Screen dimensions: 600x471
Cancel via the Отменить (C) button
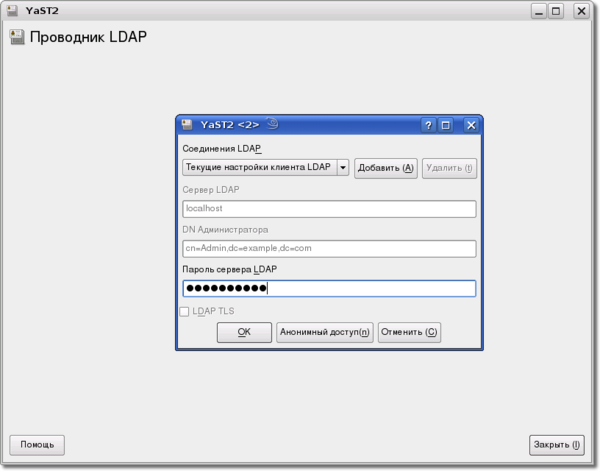409,332
